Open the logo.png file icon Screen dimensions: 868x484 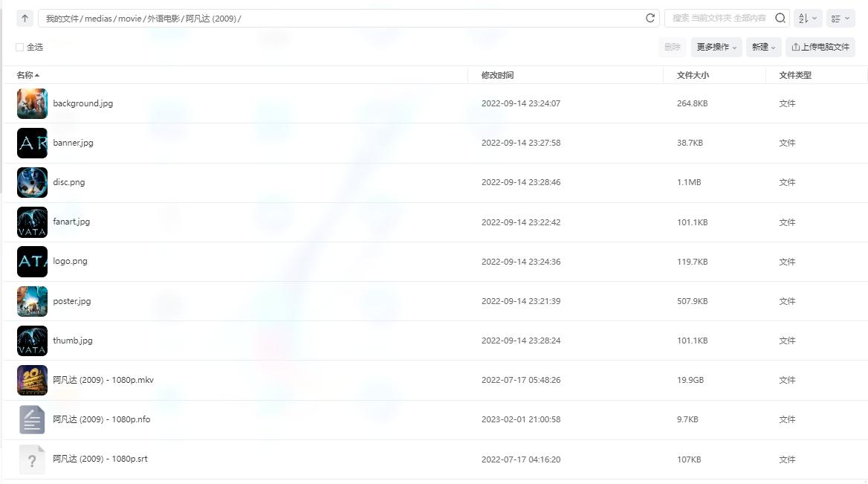pyautogui.click(x=32, y=262)
